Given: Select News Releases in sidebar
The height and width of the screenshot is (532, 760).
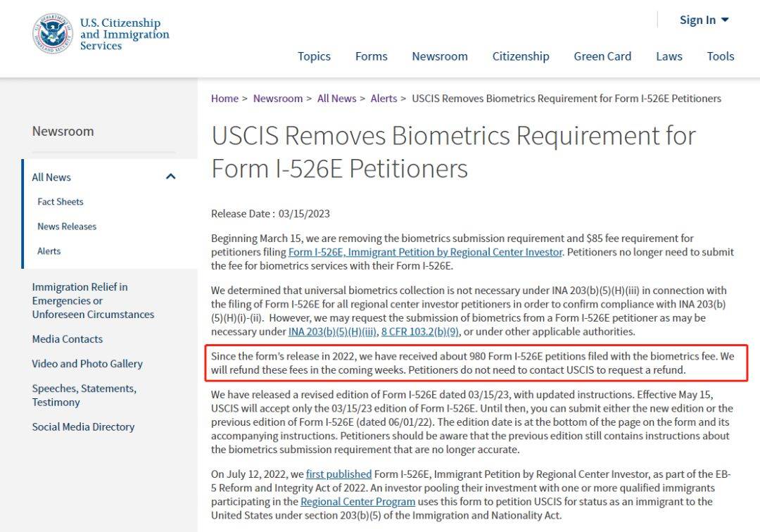Looking at the screenshot, I should [x=67, y=227].
